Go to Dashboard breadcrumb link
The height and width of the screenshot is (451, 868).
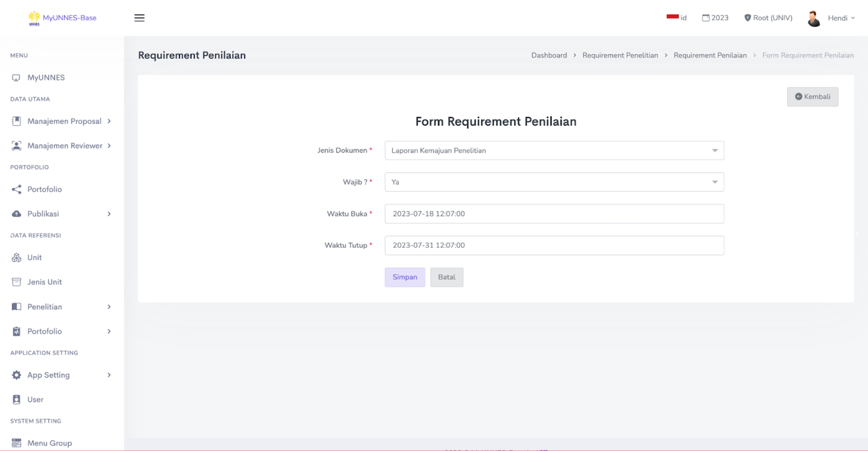point(549,55)
